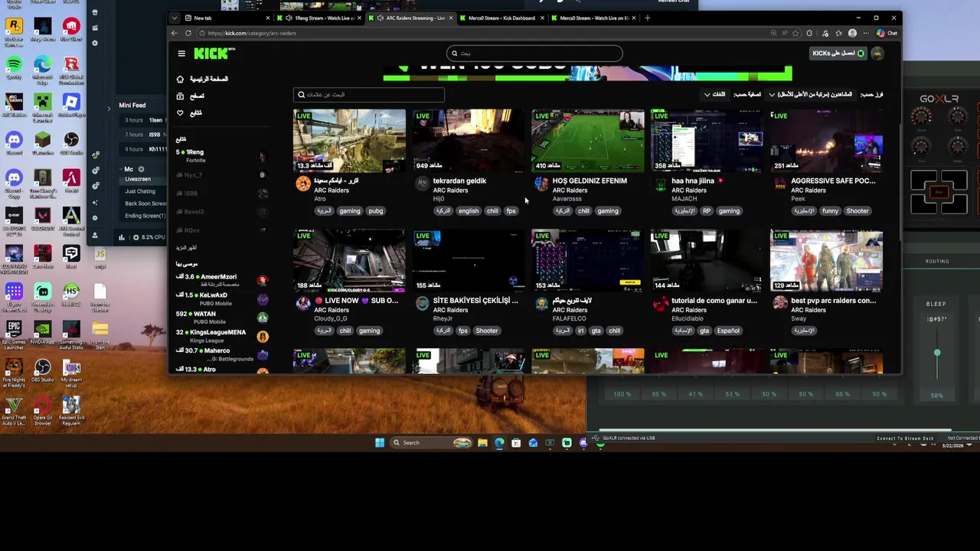
Task: Collapse the Mc scene collection arrow
Action: (121, 169)
